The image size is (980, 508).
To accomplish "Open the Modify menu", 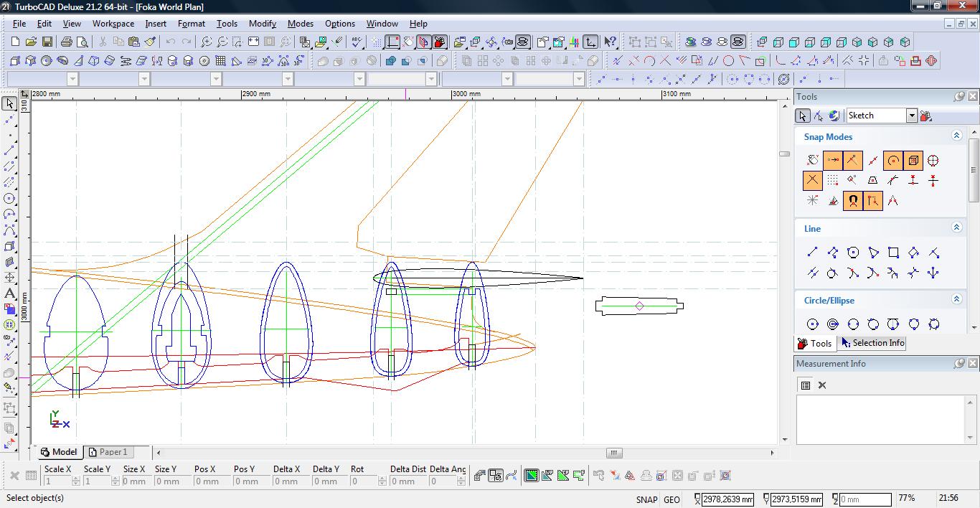I will (x=262, y=24).
